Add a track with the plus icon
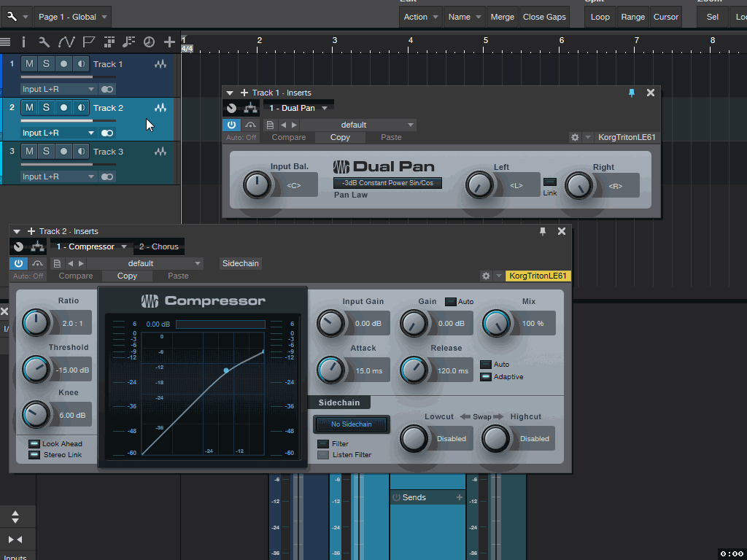Viewport: 747px width, 560px height. coord(169,42)
